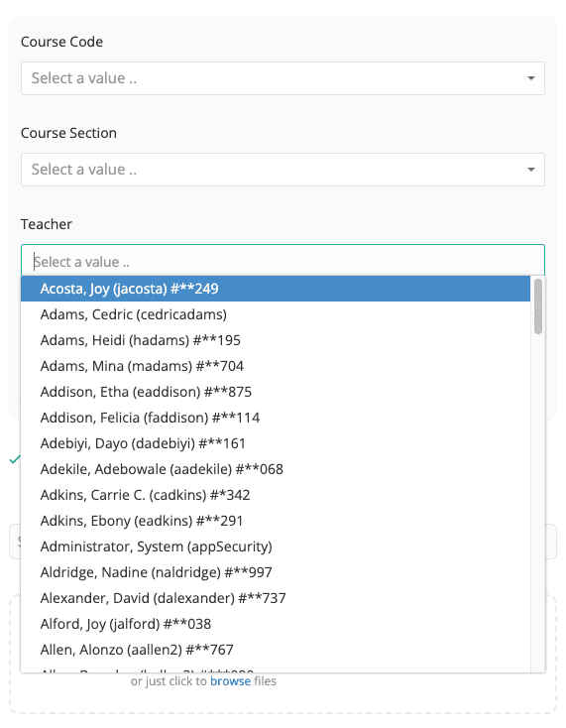Viewport: 566px width, 728px height.
Task: Select Adebiyi, Dayo (dadebiyi) option
Action: point(276,443)
